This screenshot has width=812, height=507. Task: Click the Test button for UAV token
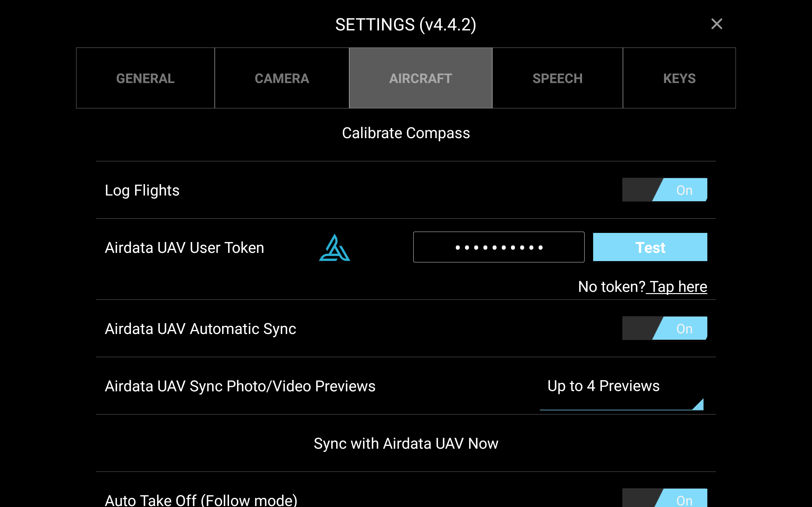(x=650, y=247)
